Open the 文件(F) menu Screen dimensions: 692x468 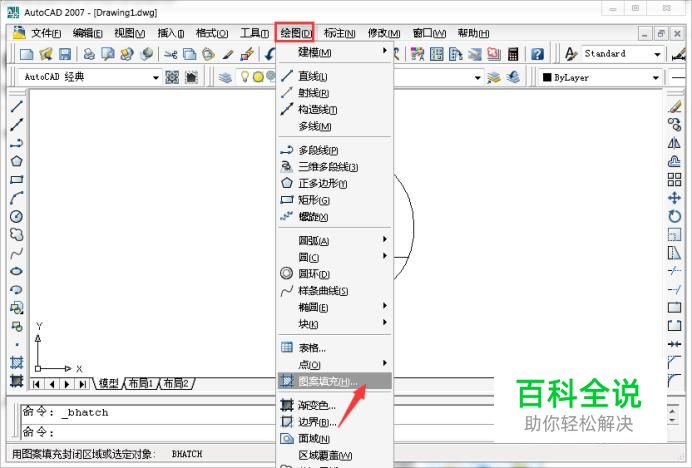tap(46, 33)
